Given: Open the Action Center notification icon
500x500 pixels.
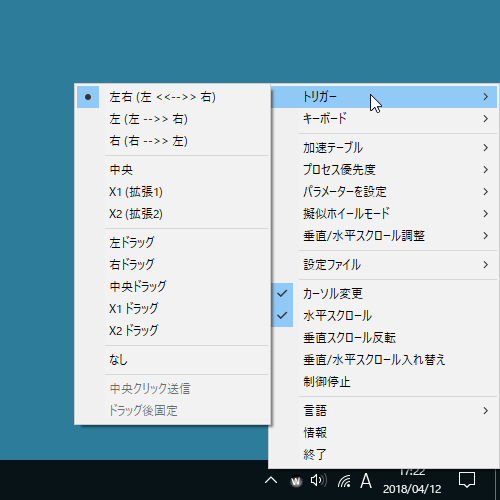Looking at the screenshot, I should 467,480.
